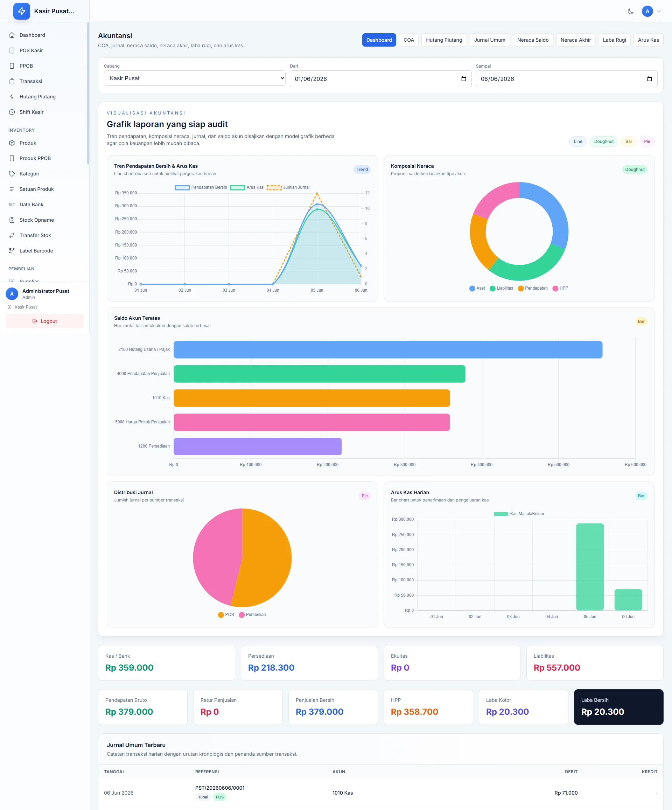Open Transaksi clipboard icon
672x810 pixels.
12,81
